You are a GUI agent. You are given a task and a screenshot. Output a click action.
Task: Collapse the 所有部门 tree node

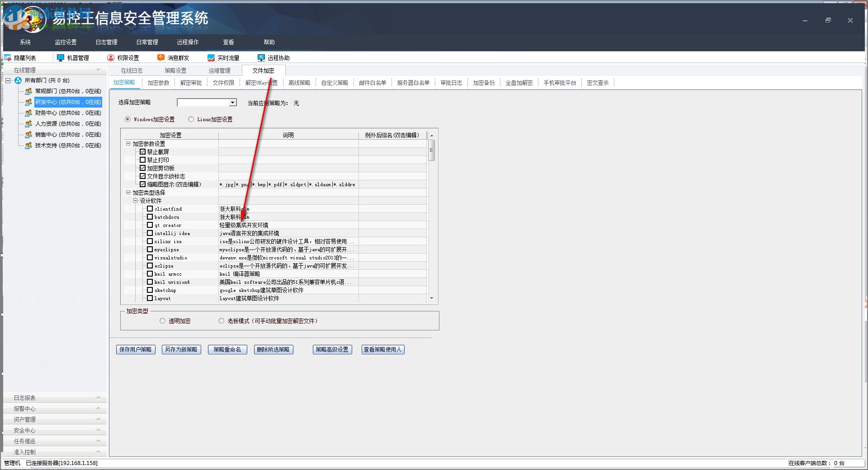pyautogui.click(x=8, y=80)
